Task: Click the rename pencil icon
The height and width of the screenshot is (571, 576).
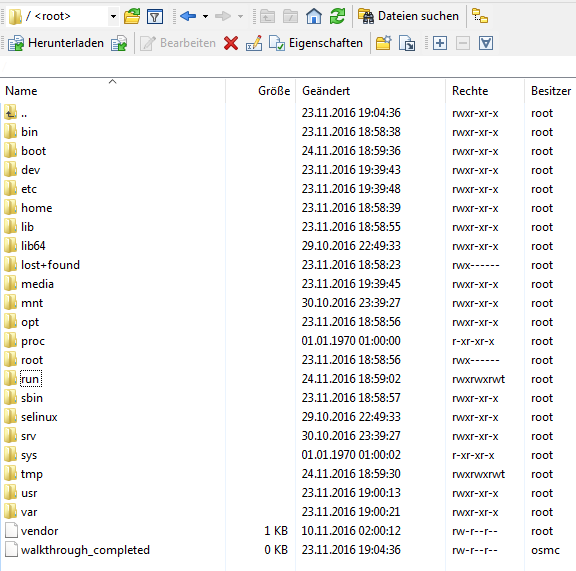Action: [254, 43]
